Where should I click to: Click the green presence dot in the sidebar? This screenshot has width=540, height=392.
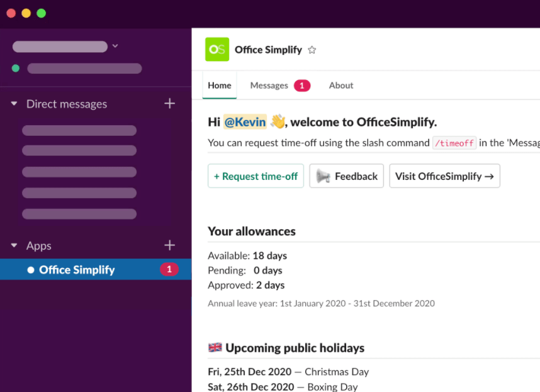tap(15, 69)
